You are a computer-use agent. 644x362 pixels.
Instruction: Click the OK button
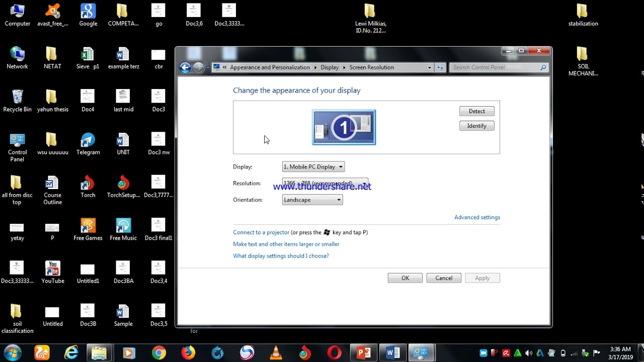(405, 278)
